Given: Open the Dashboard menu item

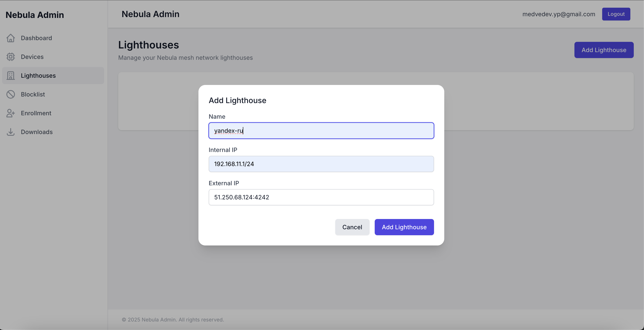Looking at the screenshot, I should tap(36, 38).
